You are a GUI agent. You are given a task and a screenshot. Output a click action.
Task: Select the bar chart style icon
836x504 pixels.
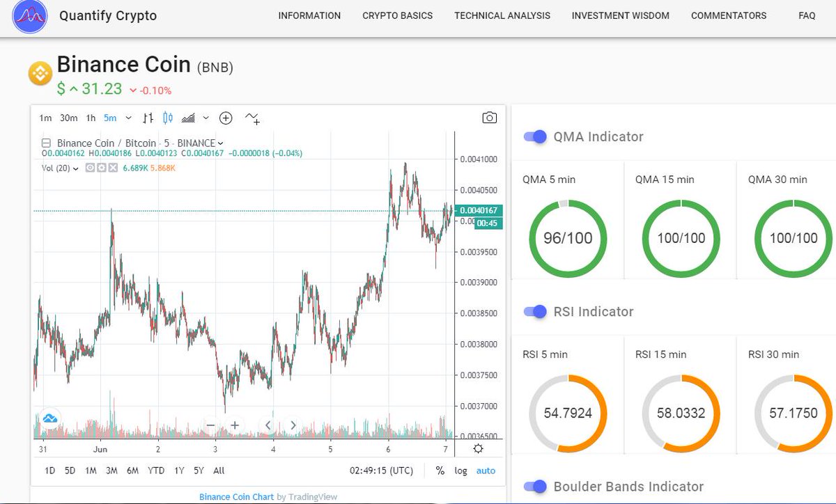(148, 118)
